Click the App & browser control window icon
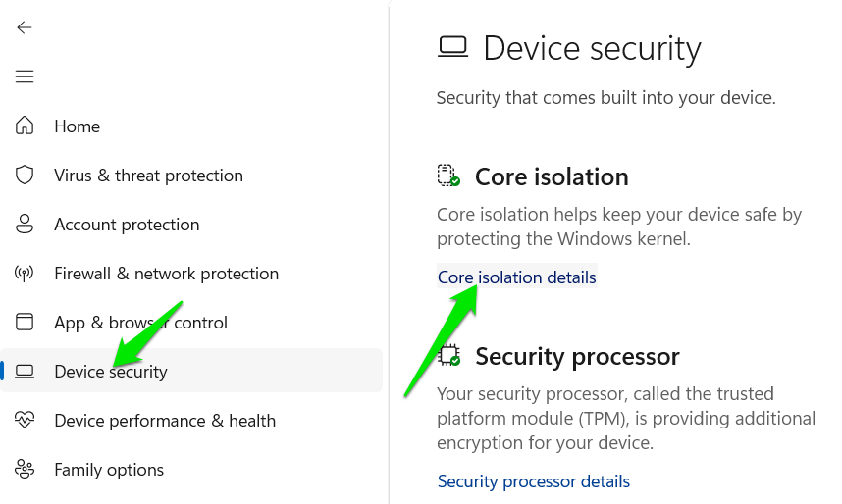Screen dimensions: 842x504 (25, 323)
